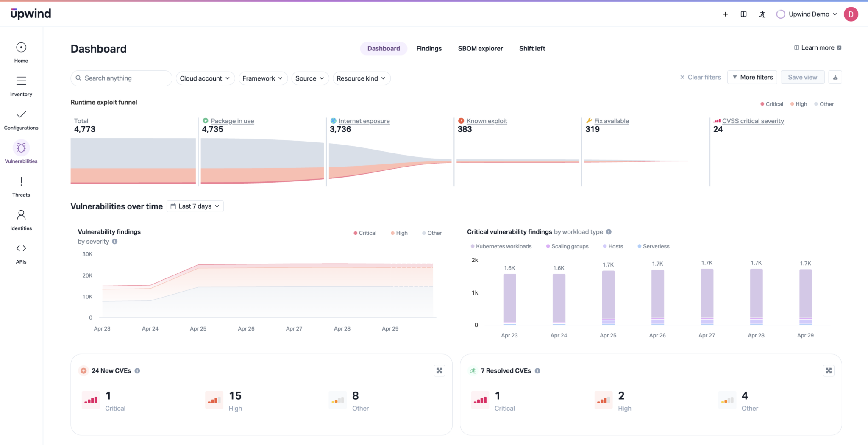Click in the Search anything field

[x=121, y=78]
